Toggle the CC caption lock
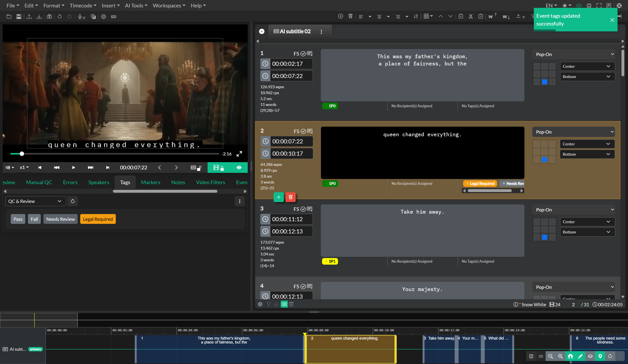Screen dimensions: 628x364 click(x=196, y=167)
